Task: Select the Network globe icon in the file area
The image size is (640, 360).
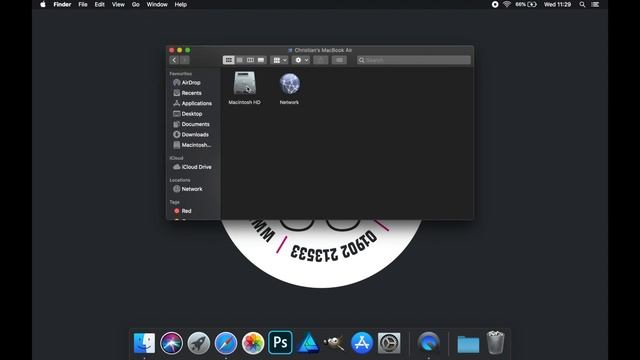Action: coord(289,83)
